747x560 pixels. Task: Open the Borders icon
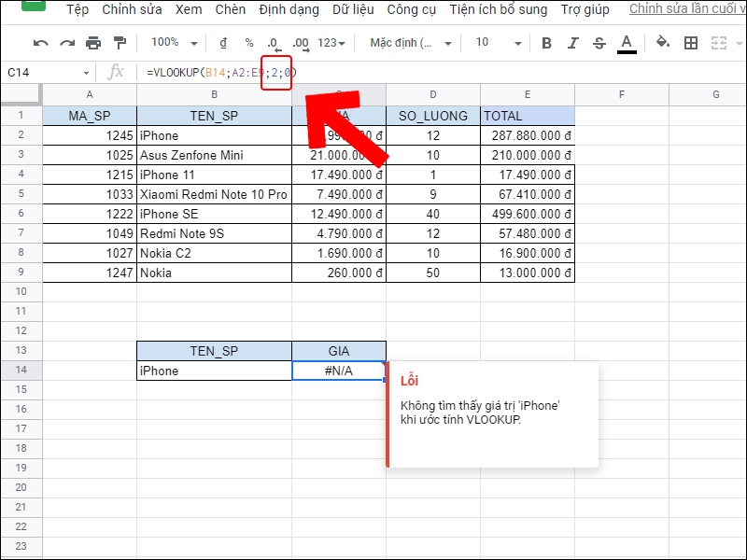pyautogui.click(x=691, y=43)
